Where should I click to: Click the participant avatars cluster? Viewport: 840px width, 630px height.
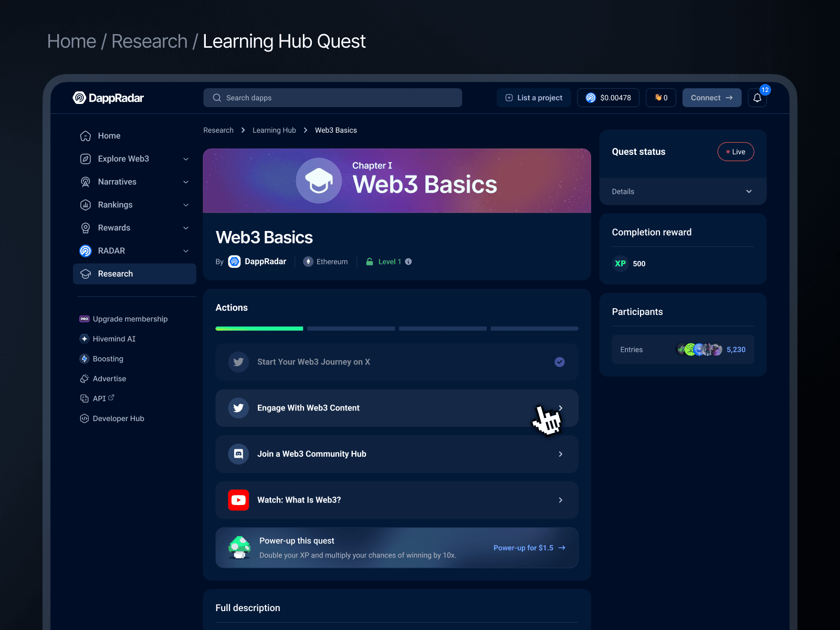pos(699,350)
